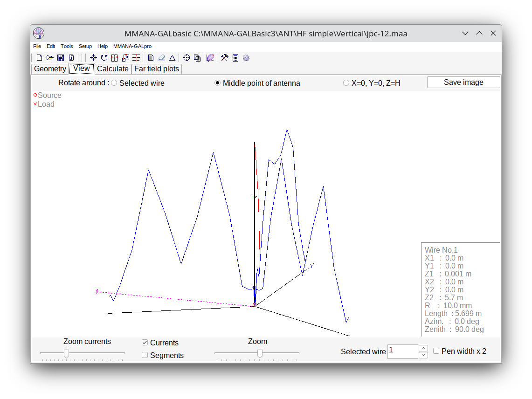
Task: Click the 'Zenith : 90.0 deg' text
Action: click(454, 329)
